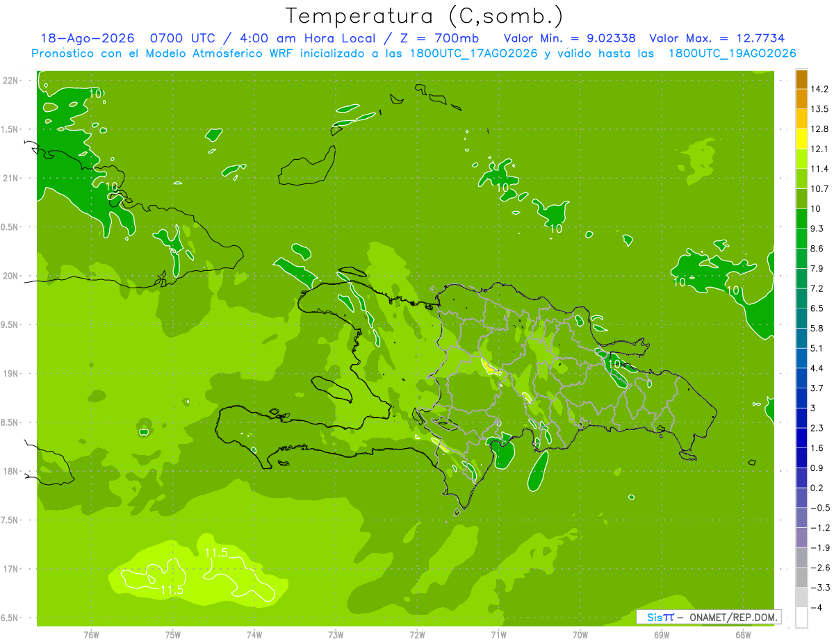Click the "72W" longitude axis label

pos(417,636)
